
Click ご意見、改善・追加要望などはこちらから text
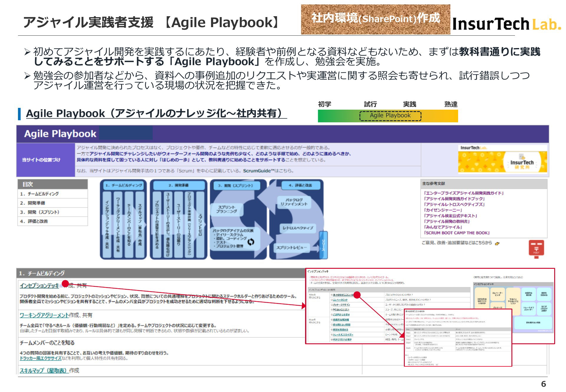[457, 243]
